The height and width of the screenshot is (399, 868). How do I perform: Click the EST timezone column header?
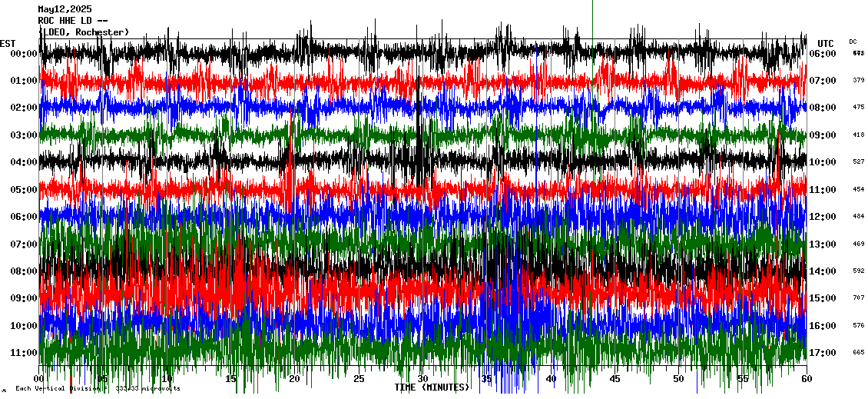(8, 43)
